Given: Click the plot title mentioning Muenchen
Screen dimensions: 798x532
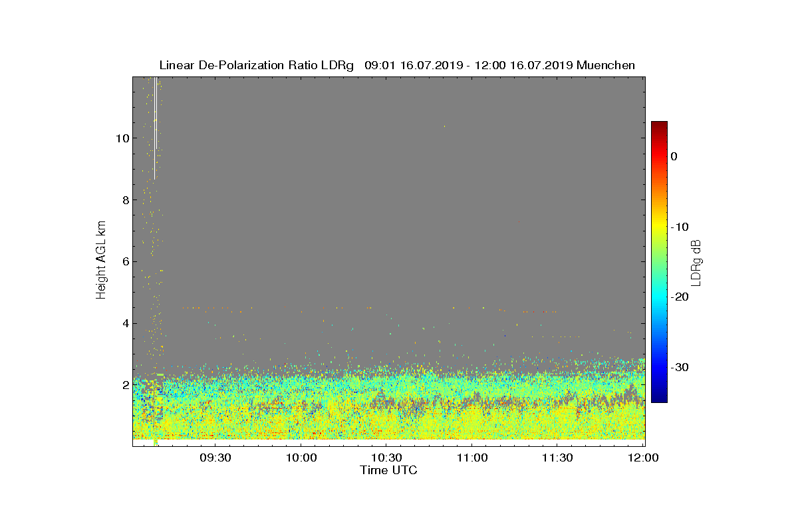Looking at the screenshot, I should point(397,65).
